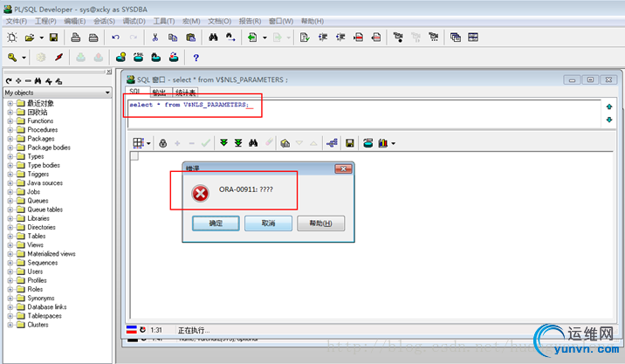
Task: Open the grid view mode dropdown arrow
Action: click(148, 143)
